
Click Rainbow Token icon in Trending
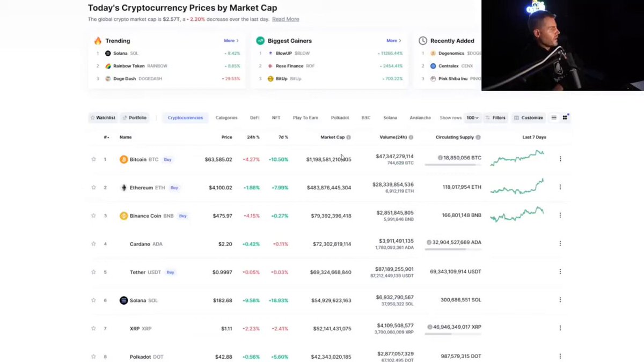coord(108,66)
